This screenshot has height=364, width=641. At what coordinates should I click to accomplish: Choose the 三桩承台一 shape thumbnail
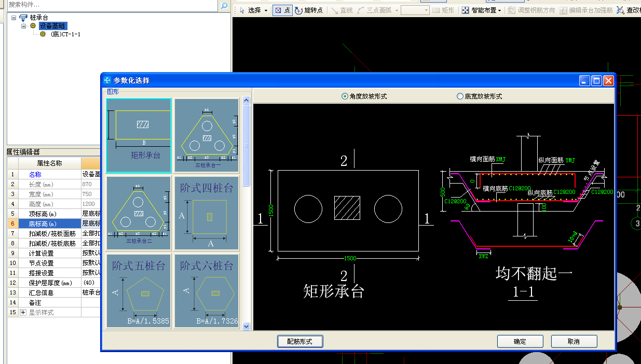click(x=207, y=135)
